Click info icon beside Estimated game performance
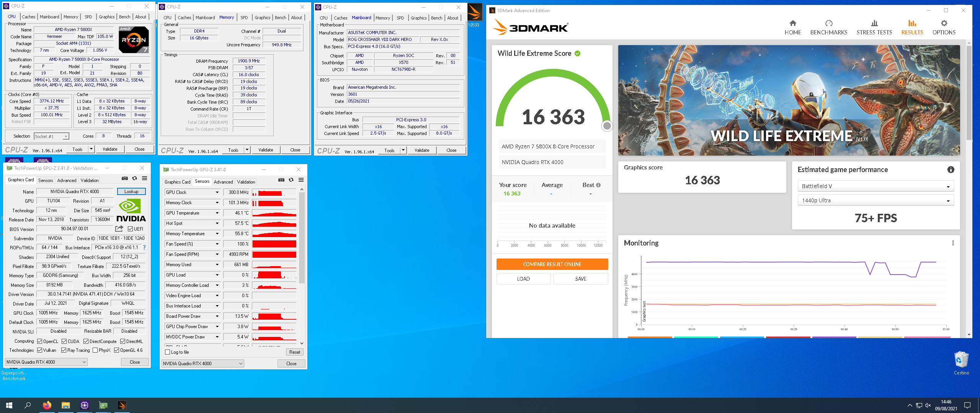 point(951,169)
